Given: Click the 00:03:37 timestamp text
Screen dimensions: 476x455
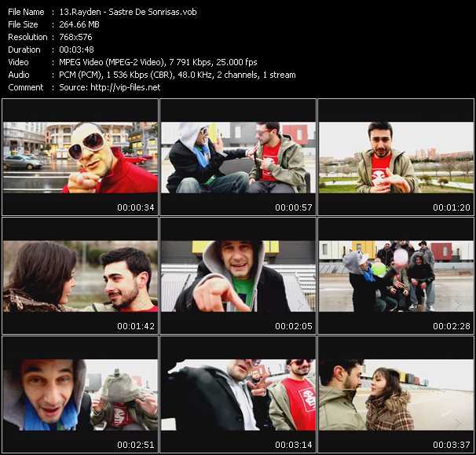Looking at the screenshot, I should click(452, 445).
